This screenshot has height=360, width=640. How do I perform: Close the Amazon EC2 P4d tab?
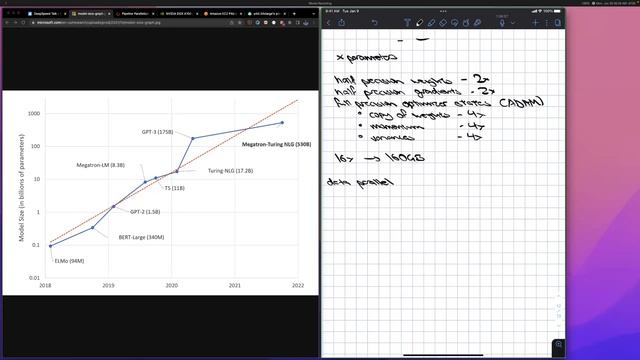tap(241, 13)
